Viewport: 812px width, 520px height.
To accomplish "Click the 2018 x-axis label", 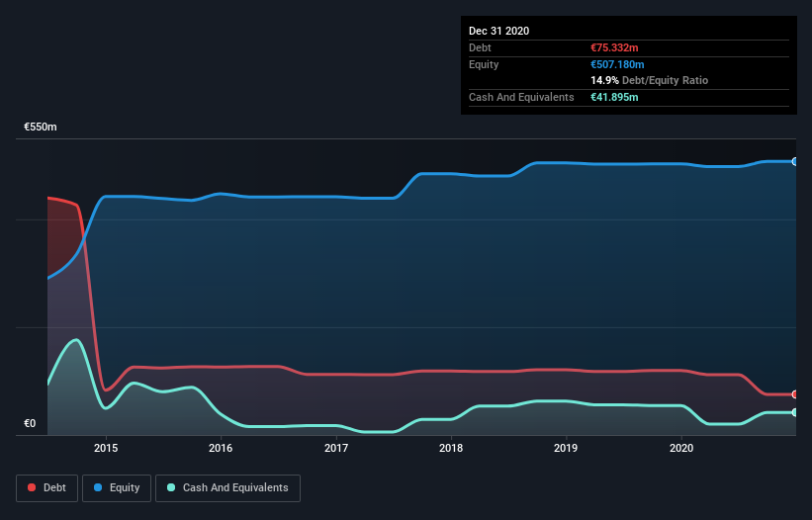I will coord(451,448).
